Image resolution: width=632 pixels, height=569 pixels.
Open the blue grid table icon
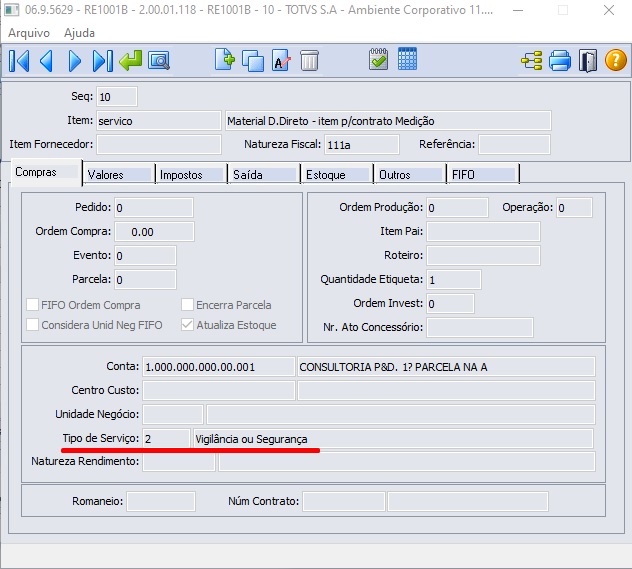click(x=407, y=59)
